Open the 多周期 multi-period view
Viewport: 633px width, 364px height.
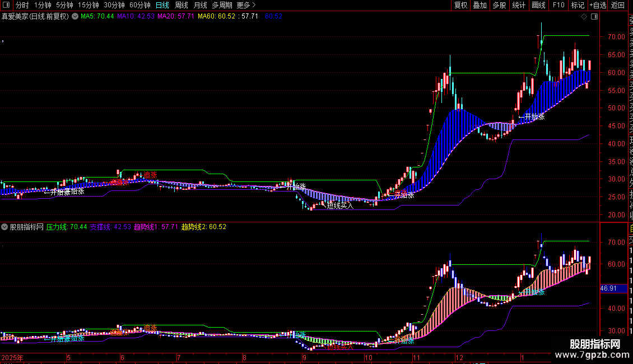[x=222, y=5]
